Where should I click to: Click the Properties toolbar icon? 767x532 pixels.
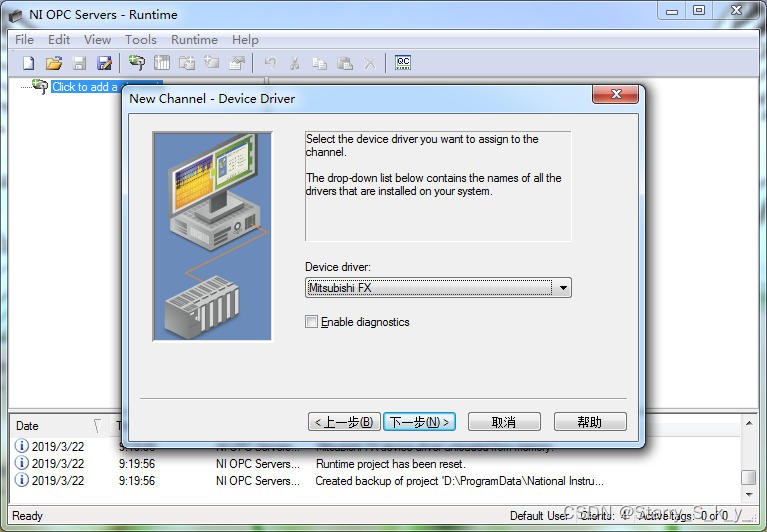[x=237, y=63]
